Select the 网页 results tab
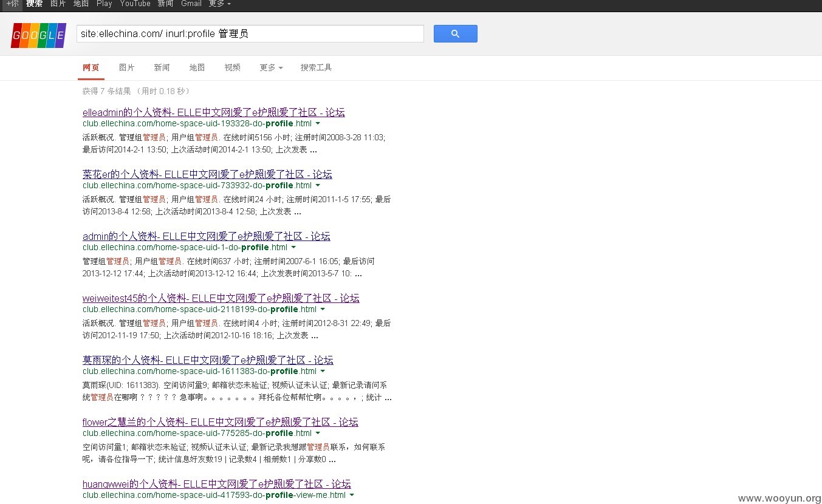The image size is (822, 504). click(91, 67)
